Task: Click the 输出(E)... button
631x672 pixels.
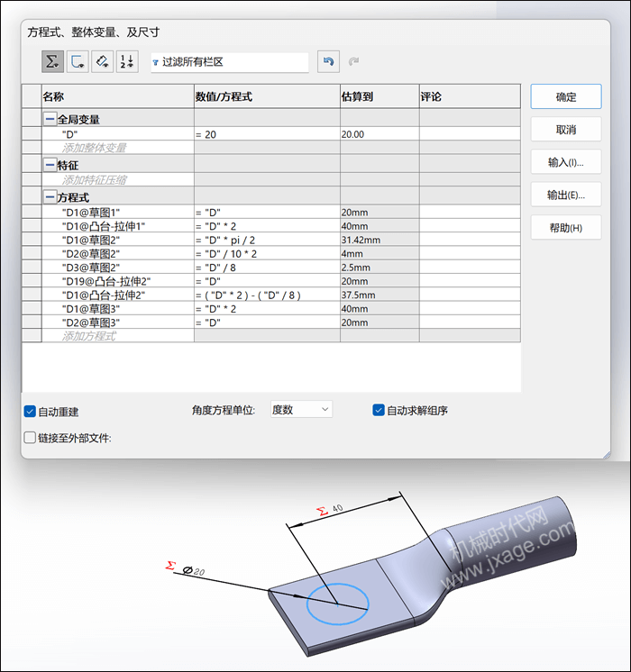Action: 566,195
